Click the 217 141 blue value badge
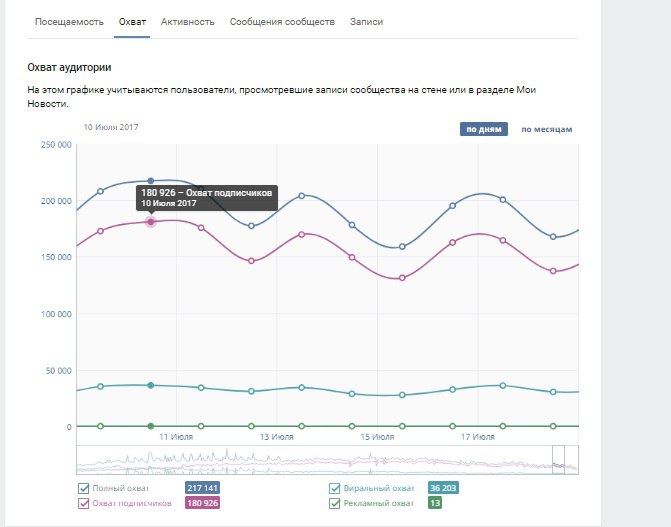This screenshot has height=527, width=671. pos(203,488)
